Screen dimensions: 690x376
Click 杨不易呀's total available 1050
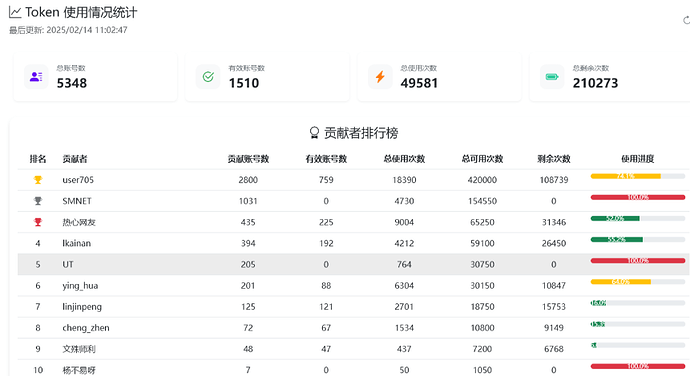[482, 370]
